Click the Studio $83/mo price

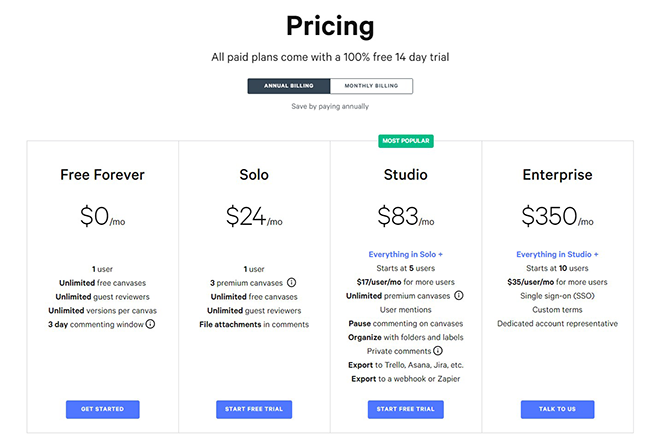[406, 216]
